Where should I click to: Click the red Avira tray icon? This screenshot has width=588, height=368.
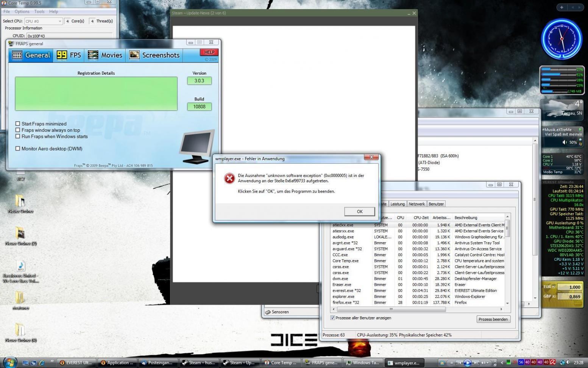pos(553,362)
